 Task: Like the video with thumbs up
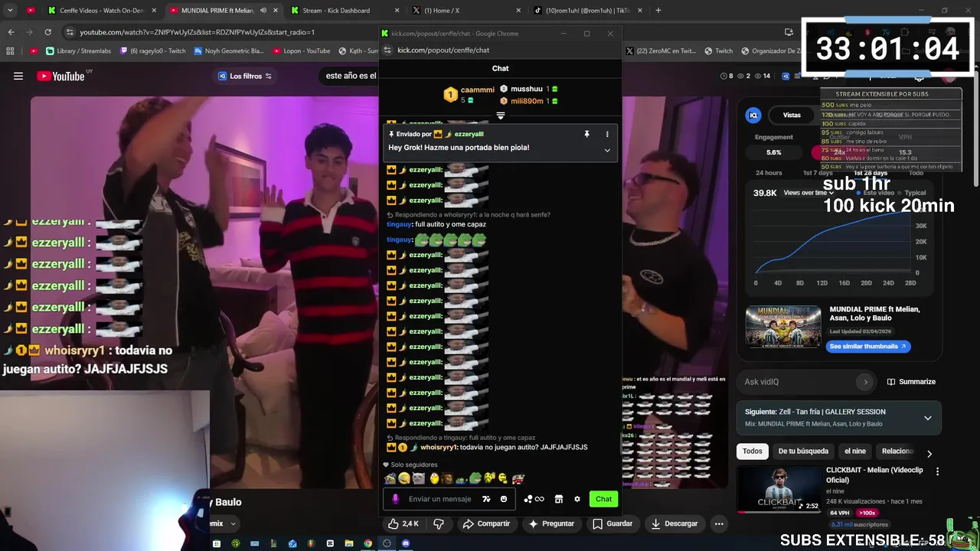(403, 523)
